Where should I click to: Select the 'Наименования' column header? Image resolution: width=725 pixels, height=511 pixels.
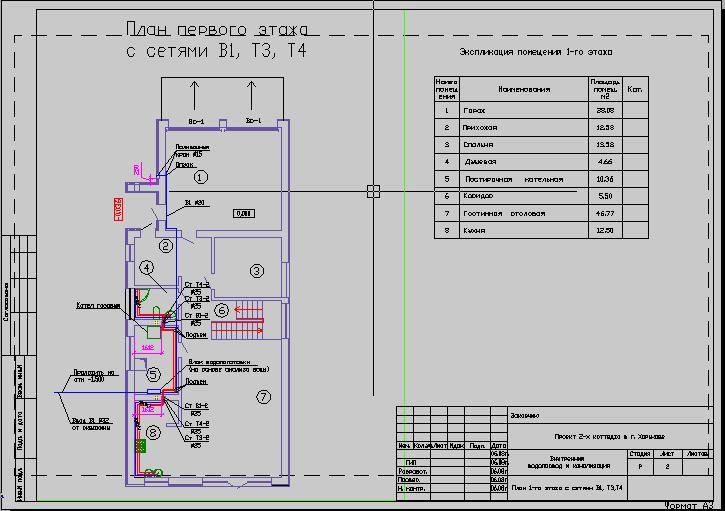[524, 89]
